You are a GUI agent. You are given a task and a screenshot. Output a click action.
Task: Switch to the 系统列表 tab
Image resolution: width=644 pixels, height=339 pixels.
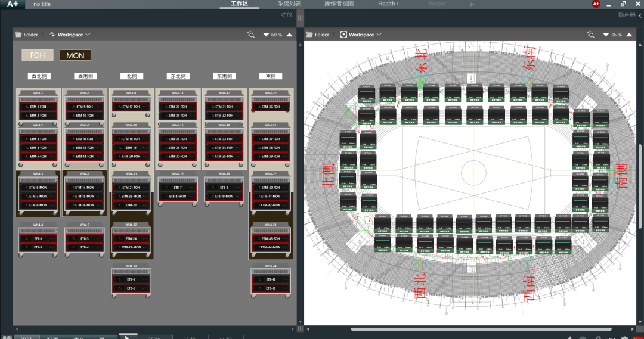[289, 4]
